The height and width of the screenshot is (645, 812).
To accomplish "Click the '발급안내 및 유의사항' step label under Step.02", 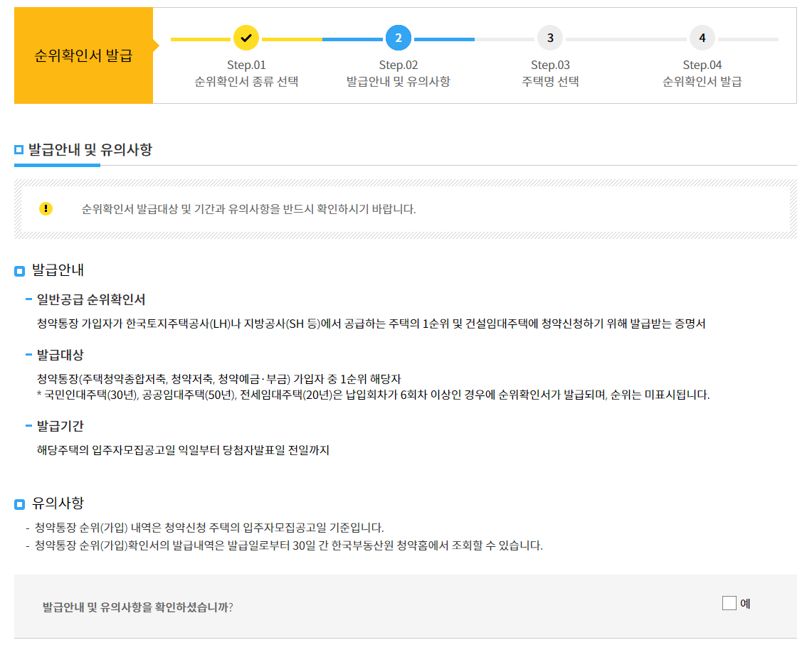I will click(399, 82).
